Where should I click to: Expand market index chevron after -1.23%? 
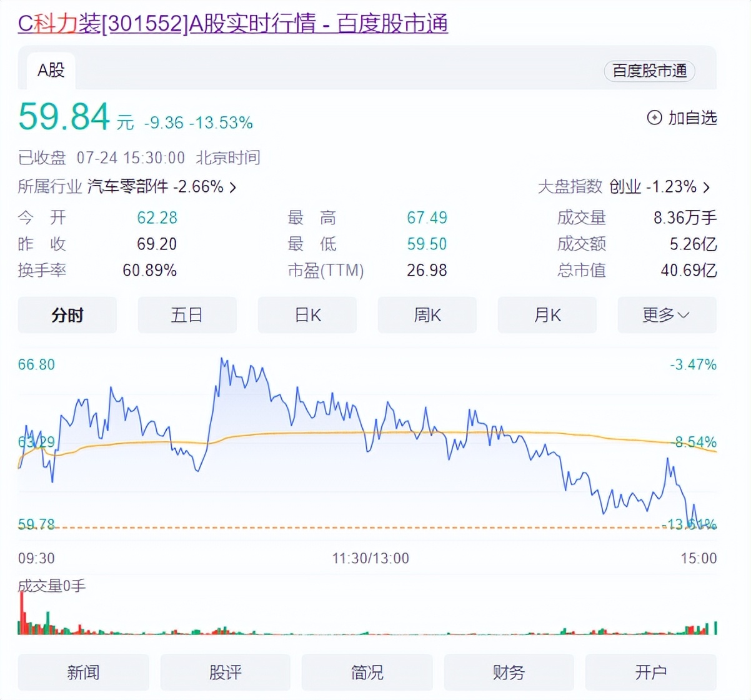click(707, 187)
